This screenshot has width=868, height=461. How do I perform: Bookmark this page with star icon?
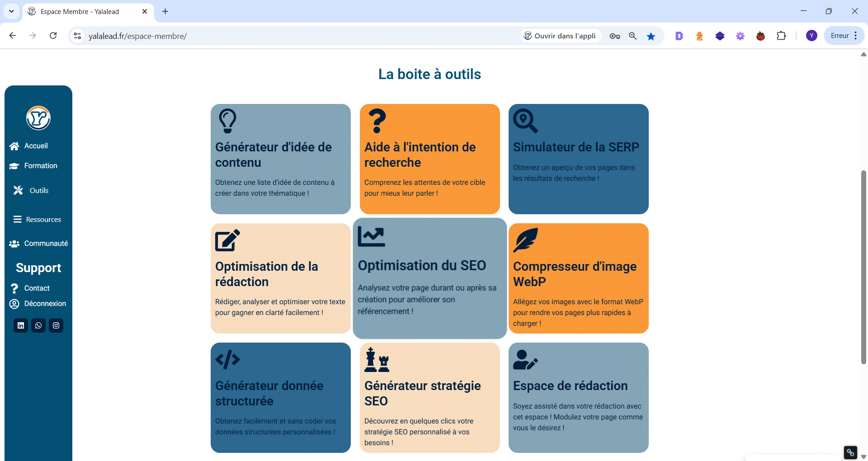pyautogui.click(x=651, y=36)
